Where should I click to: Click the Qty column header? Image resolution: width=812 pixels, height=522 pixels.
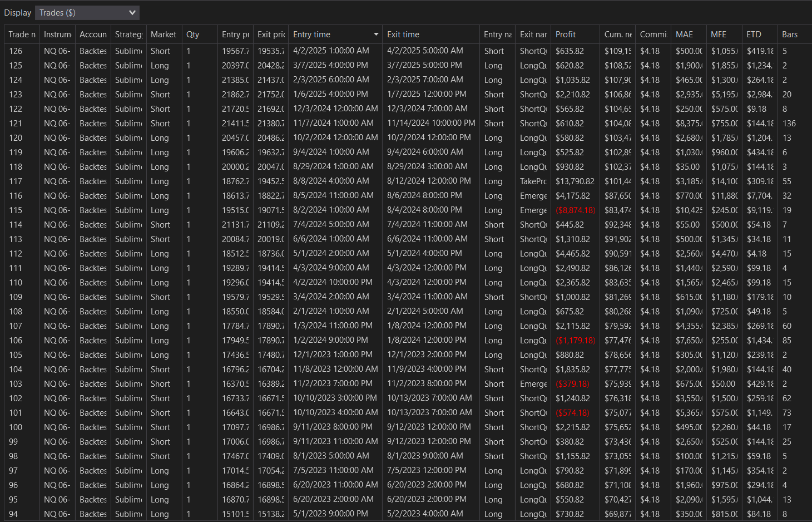pos(200,35)
